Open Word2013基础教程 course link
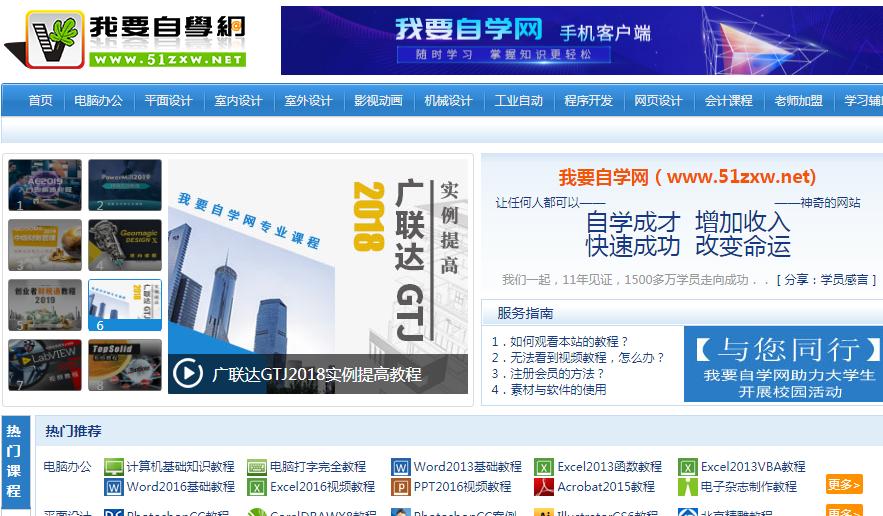Viewport: 883px width, 516px height. (468, 466)
